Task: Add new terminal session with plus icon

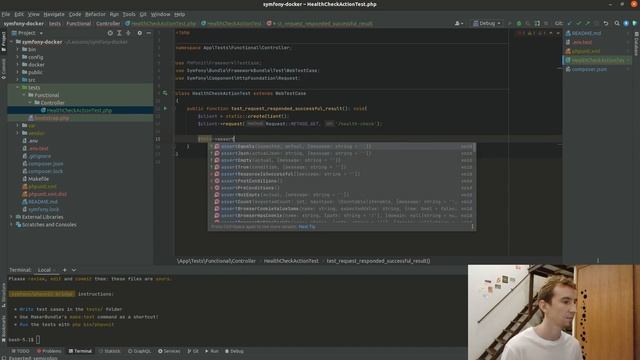Action: click(64, 270)
